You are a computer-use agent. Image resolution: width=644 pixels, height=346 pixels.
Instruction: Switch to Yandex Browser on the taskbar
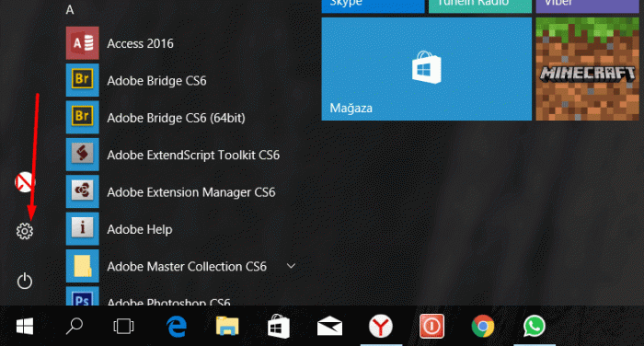pos(381,327)
